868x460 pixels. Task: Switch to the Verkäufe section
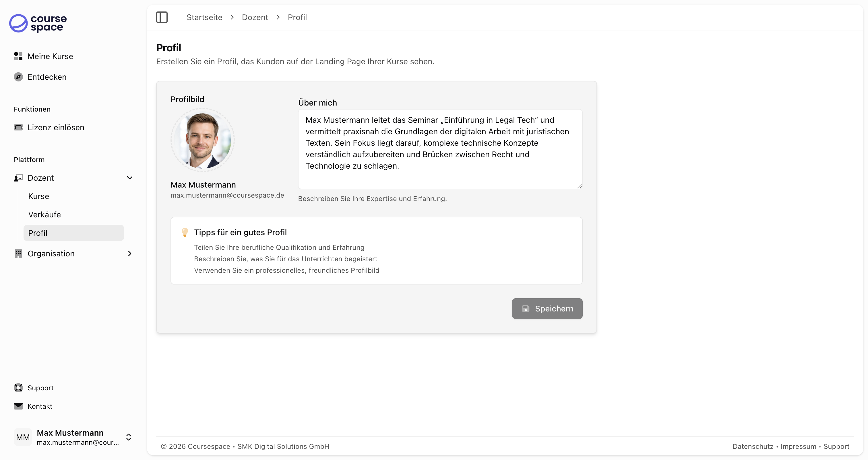(x=44, y=215)
